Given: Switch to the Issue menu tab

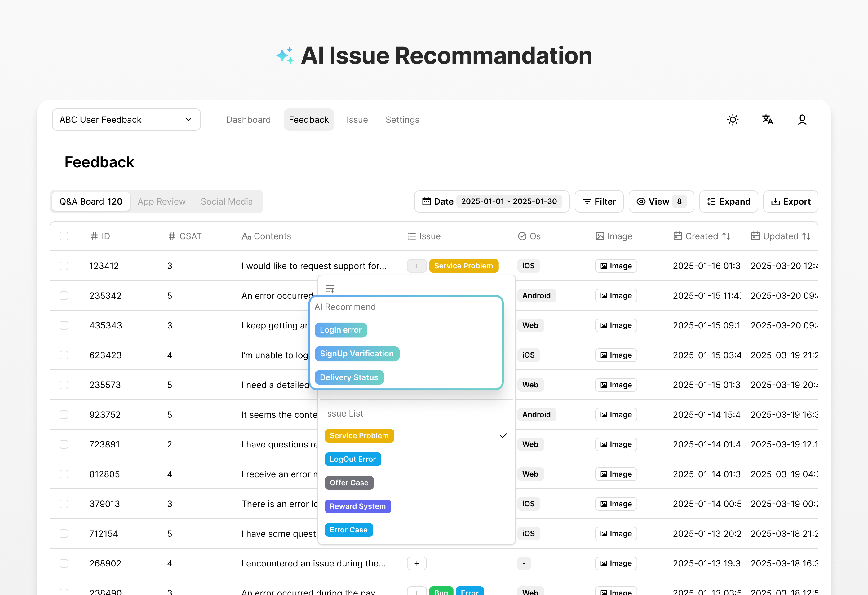Looking at the screenshot, I should pos(357,119).
